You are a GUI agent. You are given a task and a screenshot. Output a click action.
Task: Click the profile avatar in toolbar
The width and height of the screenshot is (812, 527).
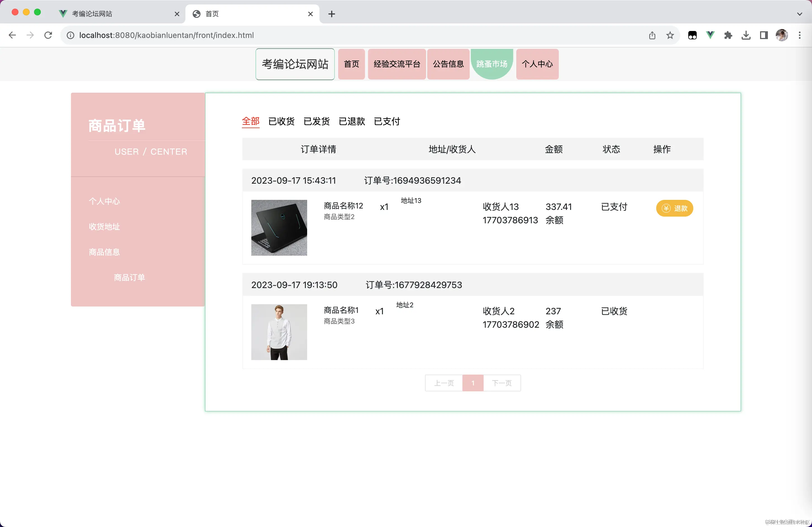[782, 35]
